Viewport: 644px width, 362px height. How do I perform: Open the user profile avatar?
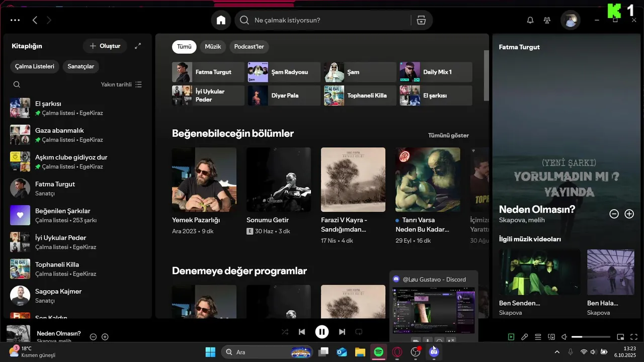pos(571,20)
